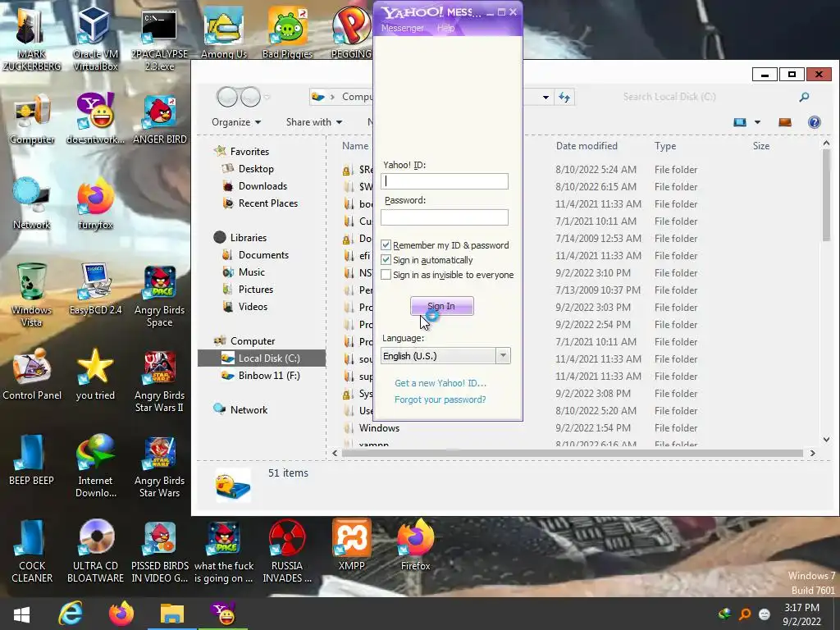
Task: Select Recent Places in the navigation pane
Action: click(268, 203)
